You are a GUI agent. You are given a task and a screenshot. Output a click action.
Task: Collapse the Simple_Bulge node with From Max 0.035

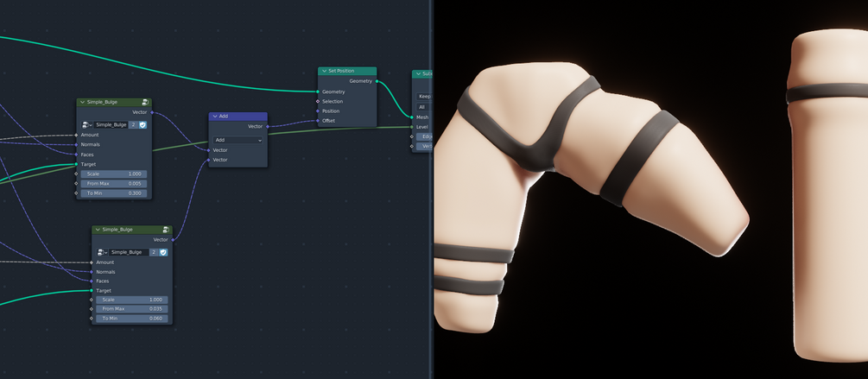tap(98, 230)
